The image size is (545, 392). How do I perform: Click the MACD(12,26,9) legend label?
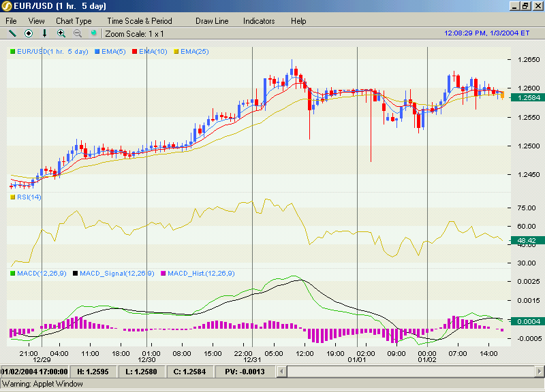pos(42,274)
